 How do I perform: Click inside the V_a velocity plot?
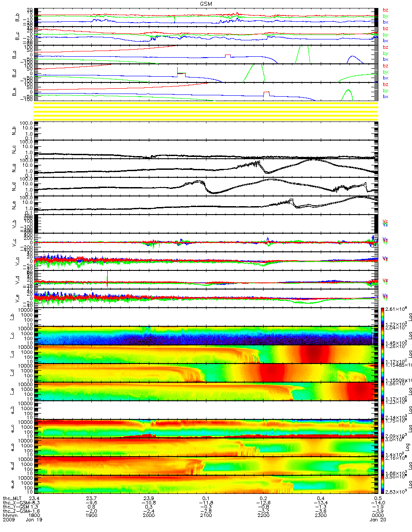[206, 261]
